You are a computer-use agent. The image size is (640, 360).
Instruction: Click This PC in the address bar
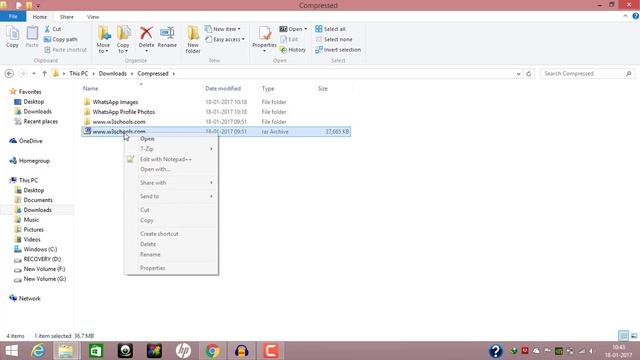79,73
